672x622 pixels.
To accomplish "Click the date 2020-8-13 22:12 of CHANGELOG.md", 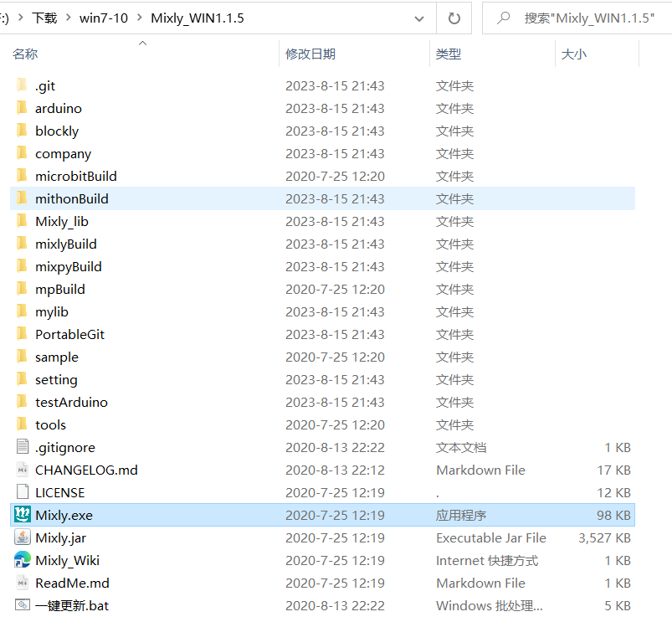I will pos(335,470).
